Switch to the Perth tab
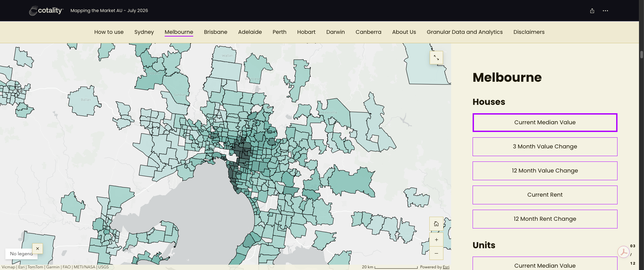The height and width of the screenshot is (270, 644). point(279,32)
